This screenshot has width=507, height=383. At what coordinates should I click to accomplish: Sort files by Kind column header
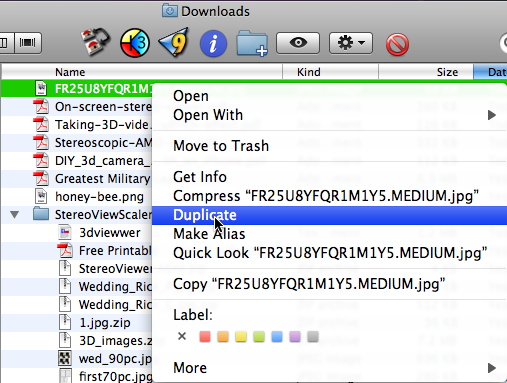point(330,72)
